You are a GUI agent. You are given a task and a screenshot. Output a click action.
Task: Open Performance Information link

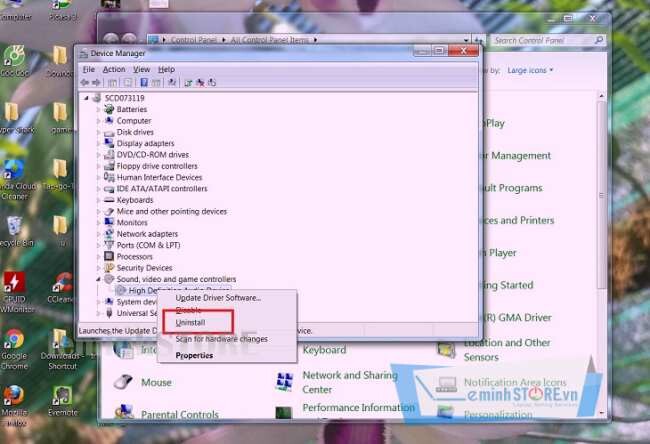pos(358,408)
